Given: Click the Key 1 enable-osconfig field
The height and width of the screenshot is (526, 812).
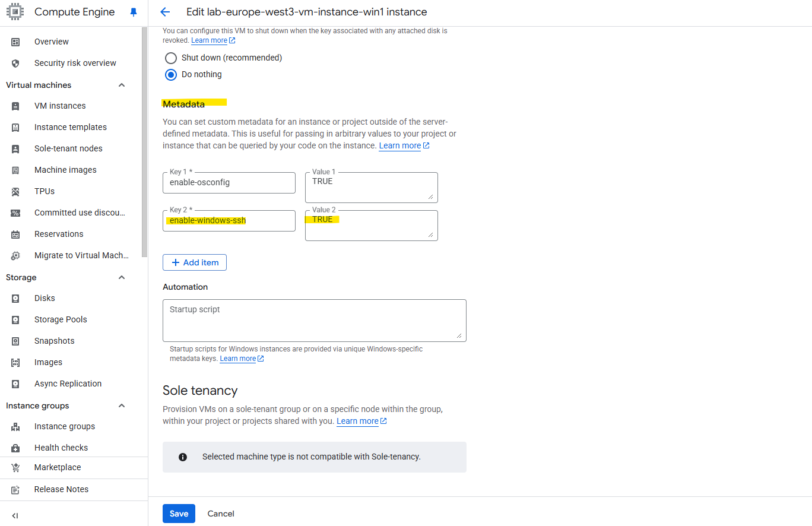Looking at the screenshot, I should (x=229, y=183).
